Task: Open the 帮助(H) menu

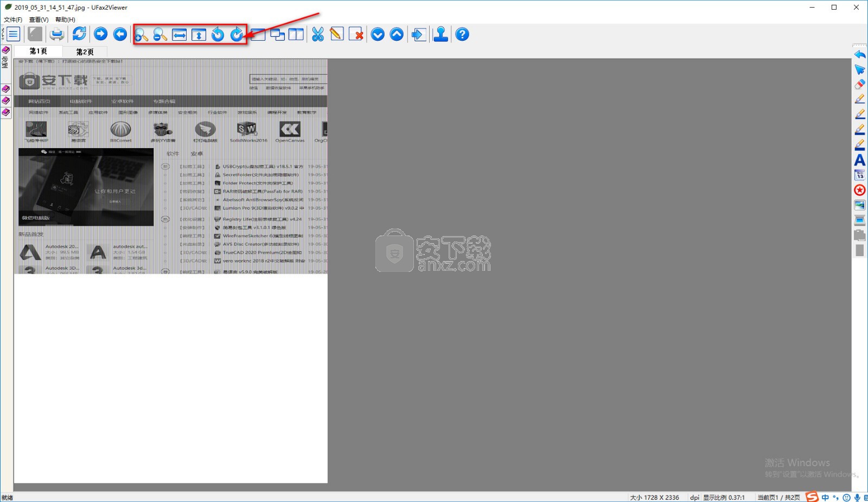Action: (65, 20)
